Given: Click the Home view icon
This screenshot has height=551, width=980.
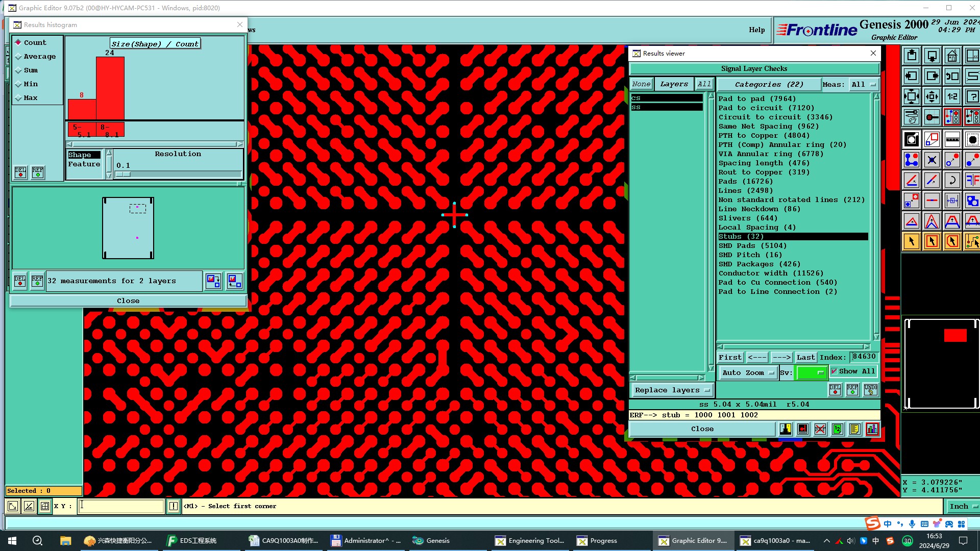Looking at the screenshot, I should coord(952,56).
